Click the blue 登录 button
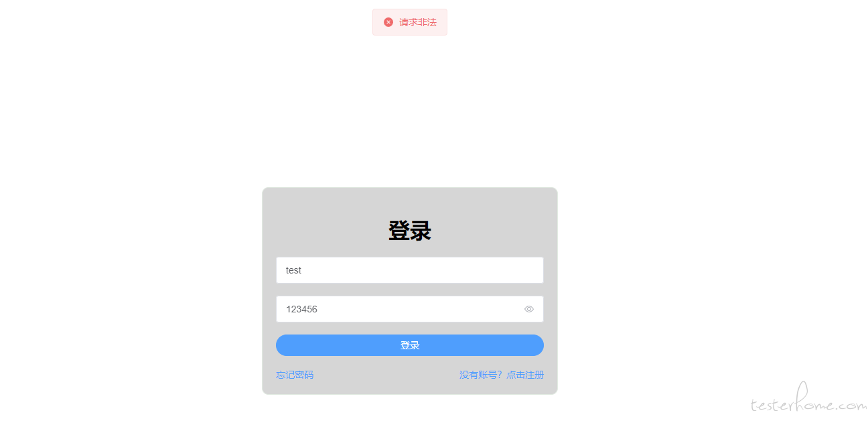868x423 pixels. click(410, 345)
